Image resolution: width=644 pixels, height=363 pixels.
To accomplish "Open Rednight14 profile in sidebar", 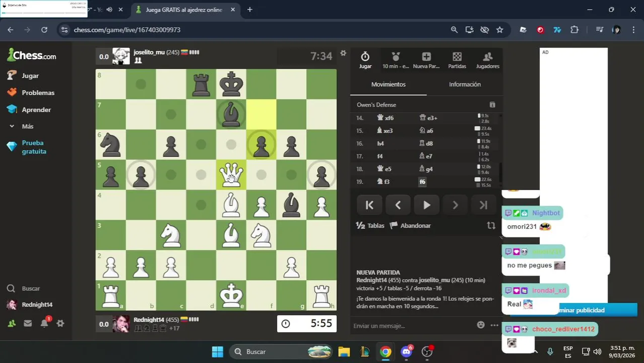I will click(x=29, y=305).
